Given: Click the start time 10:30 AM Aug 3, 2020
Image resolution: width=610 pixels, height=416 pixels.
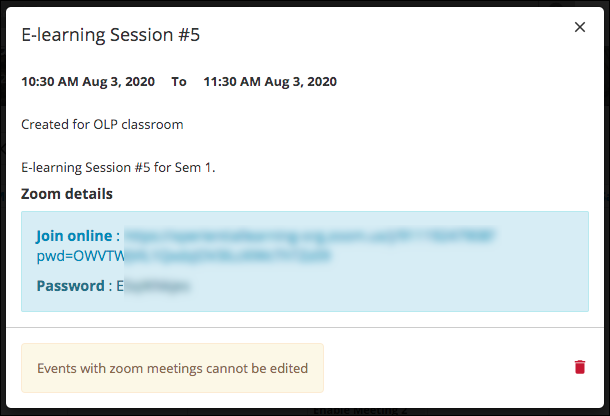Looking at the screenshot, I should click(88, 82).
